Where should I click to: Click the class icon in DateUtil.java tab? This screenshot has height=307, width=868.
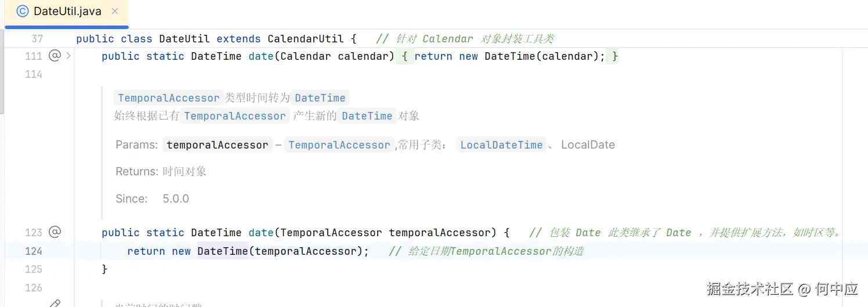pos(22,11)
